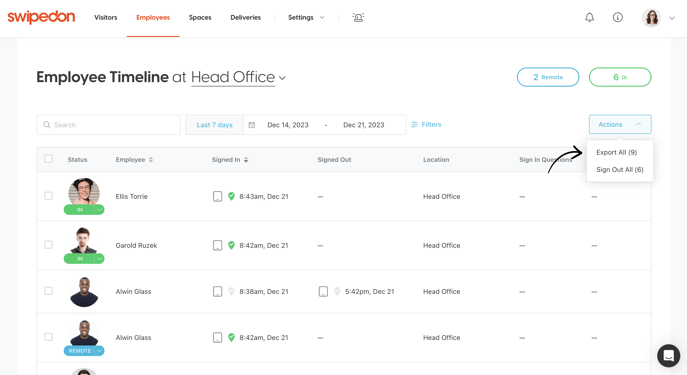Sort by the Employee column arrows
Screen dimensions: 687x375
[x=151, y=159]
